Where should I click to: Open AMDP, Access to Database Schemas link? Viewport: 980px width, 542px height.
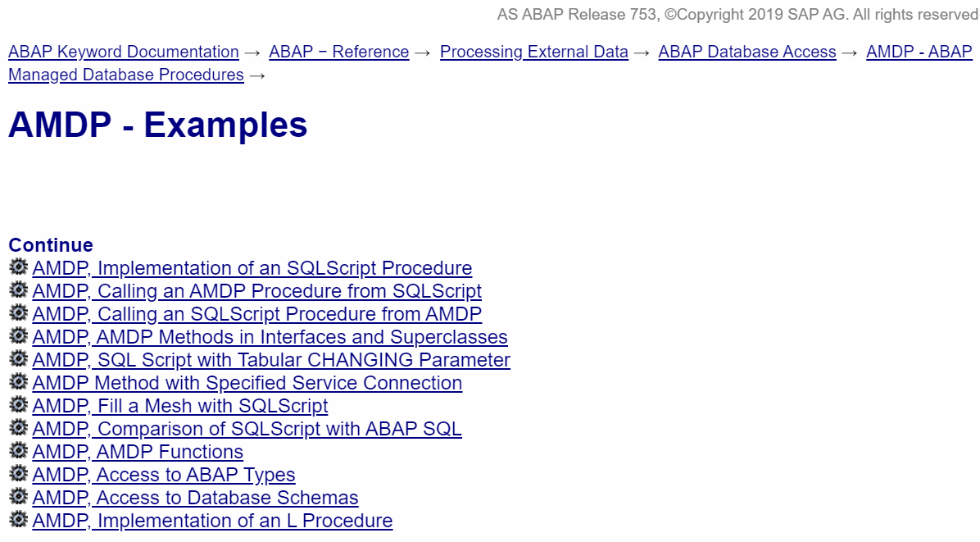click(196, 498)
